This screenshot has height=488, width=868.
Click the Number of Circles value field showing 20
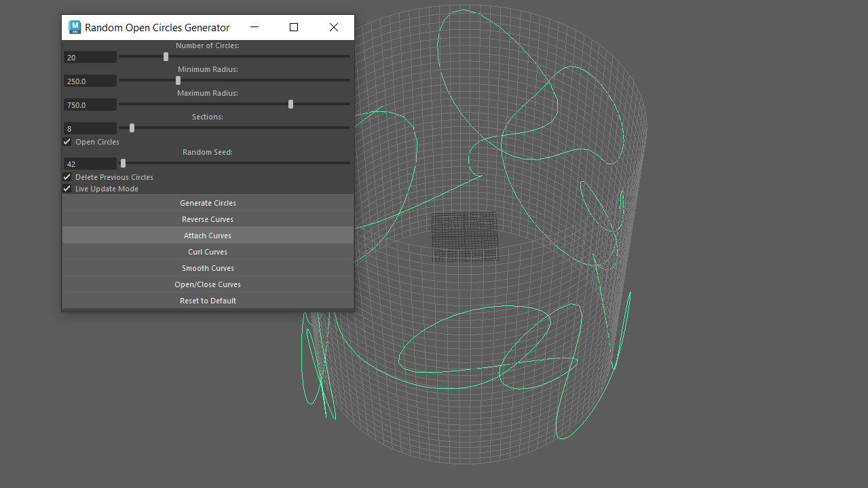[x=90, y=57]
